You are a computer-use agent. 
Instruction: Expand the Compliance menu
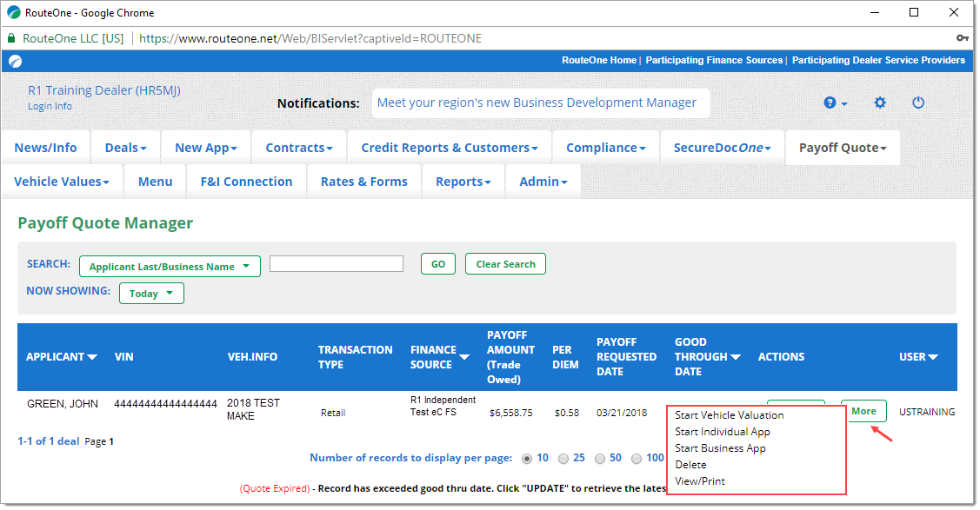pos(605,148)
